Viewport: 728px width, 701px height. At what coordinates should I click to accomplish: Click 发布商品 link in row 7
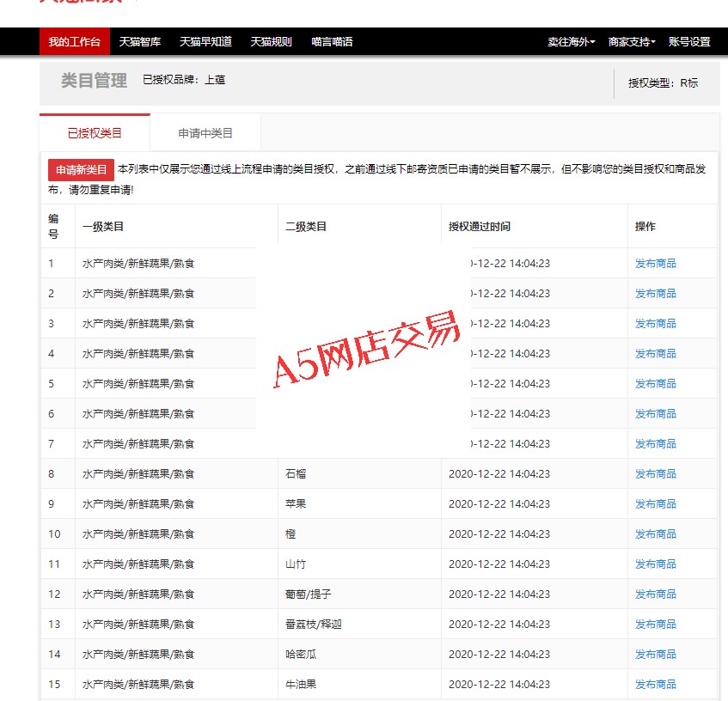pyautogui.click(x=656, y=444)
